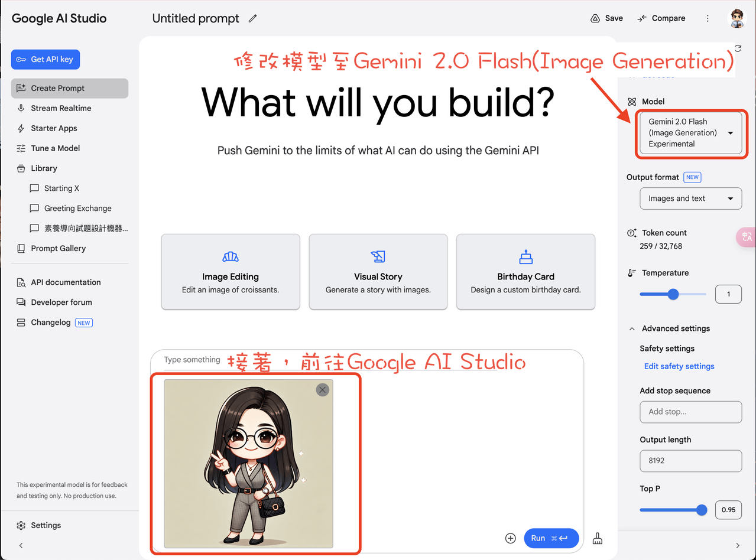Click the Google AI Studio logo

pyautogui.click(x=59, y=18)
